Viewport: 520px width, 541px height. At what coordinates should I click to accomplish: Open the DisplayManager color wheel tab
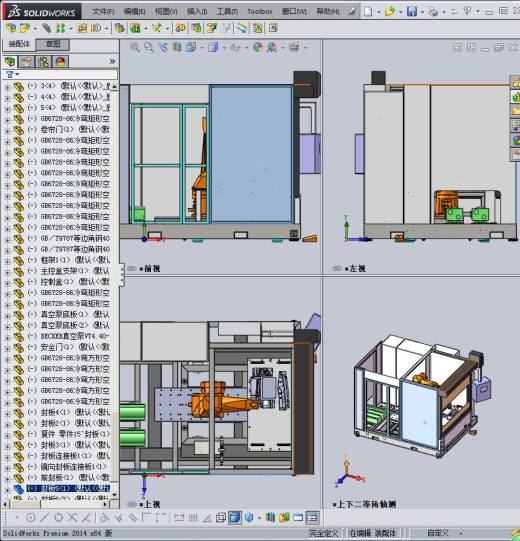point(60,62)
